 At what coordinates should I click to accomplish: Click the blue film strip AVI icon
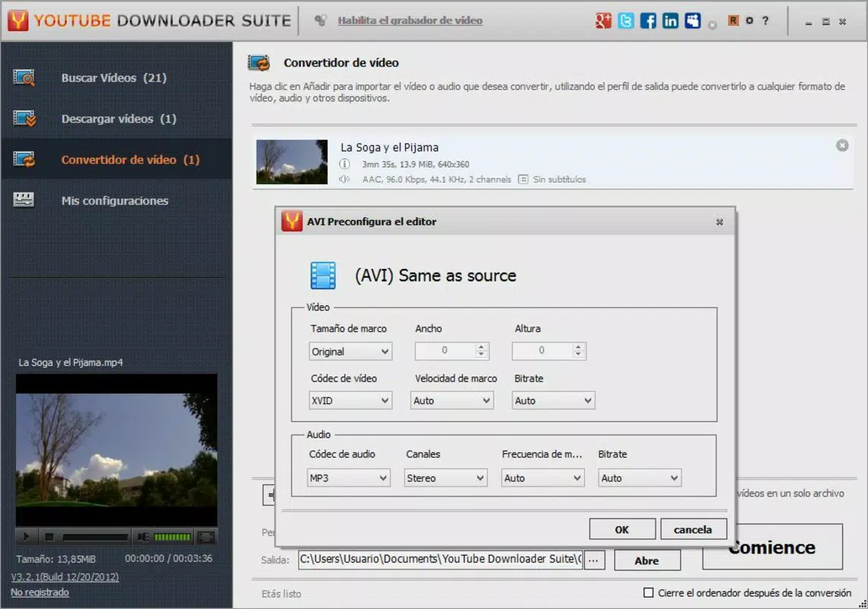click(323, 276)
